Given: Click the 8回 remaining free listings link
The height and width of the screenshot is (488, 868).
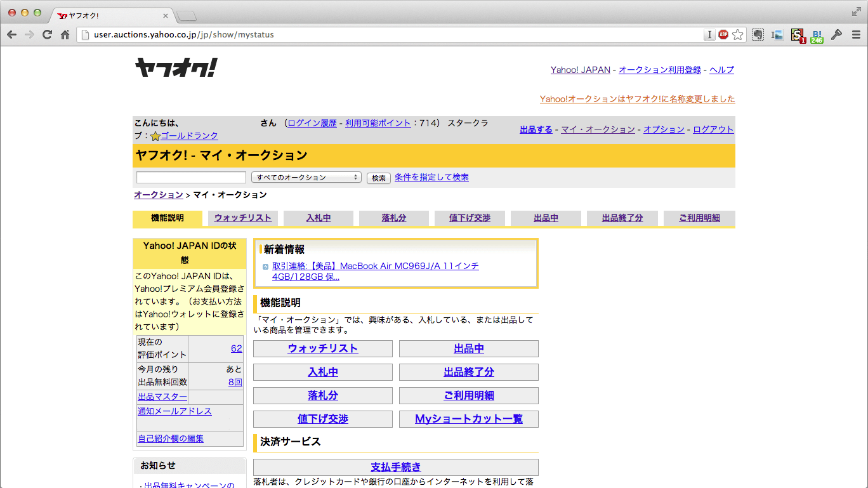Looking at the screenshot, I should (x=235, y=382).
